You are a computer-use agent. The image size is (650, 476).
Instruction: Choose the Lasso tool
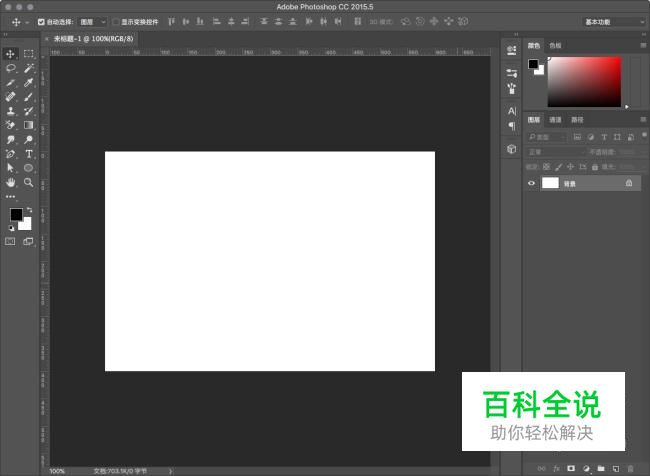[11, 68]
